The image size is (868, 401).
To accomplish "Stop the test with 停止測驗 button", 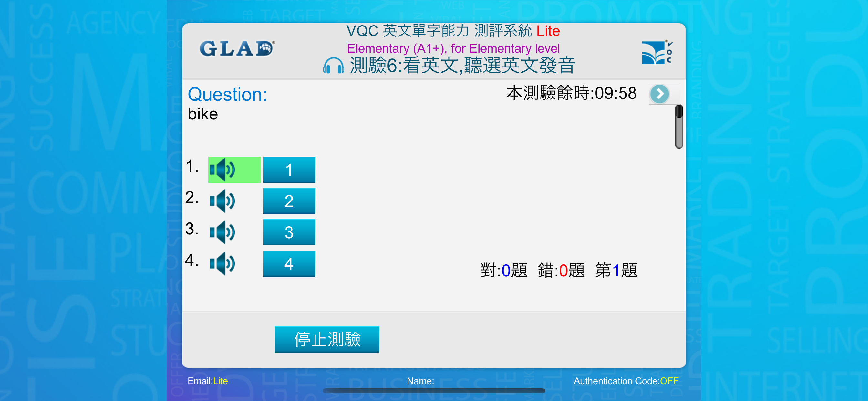I will pyautogui.click(x=327, y=339).
